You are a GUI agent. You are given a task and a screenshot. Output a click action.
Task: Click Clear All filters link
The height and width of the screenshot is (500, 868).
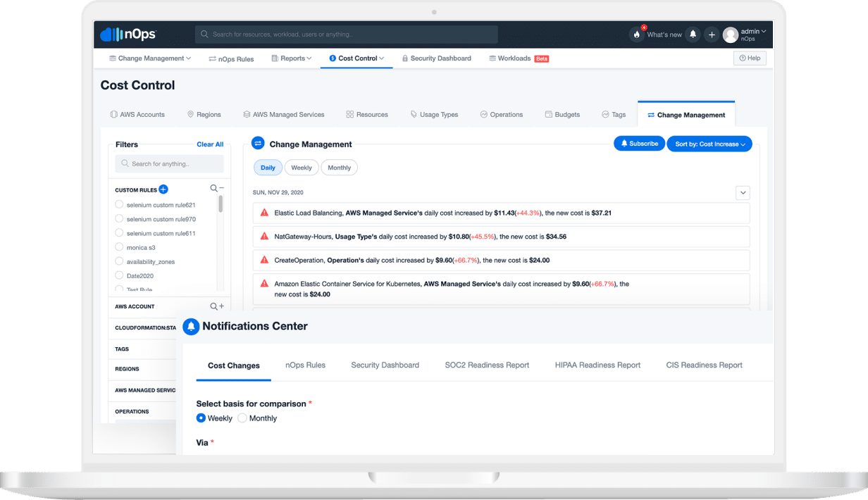[x=210, y=144]
